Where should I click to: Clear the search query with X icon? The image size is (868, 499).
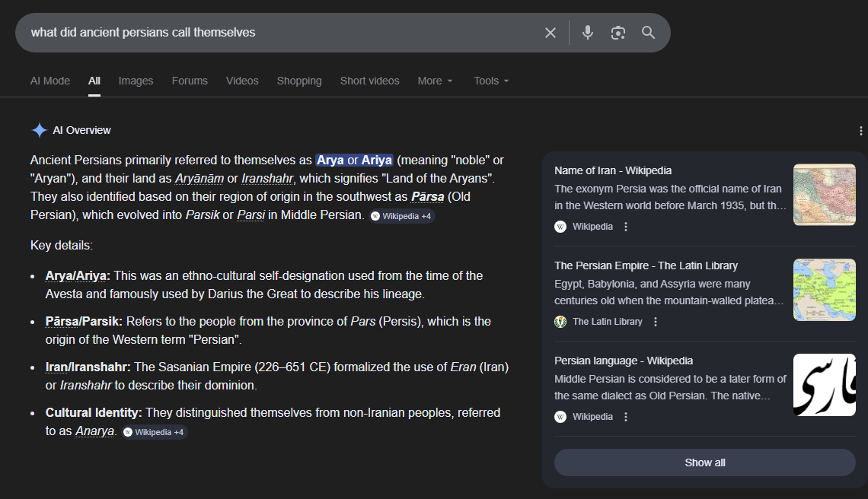(x=550, y=33)
